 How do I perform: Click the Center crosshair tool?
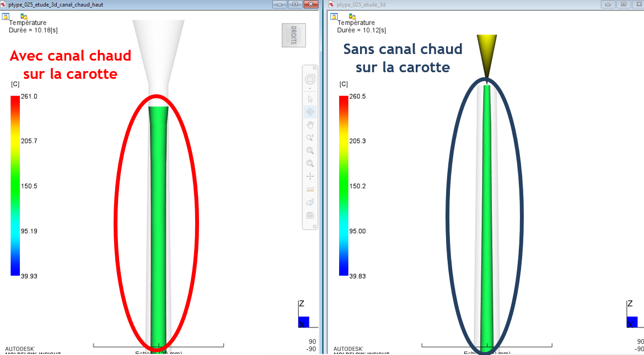[310, 176]
